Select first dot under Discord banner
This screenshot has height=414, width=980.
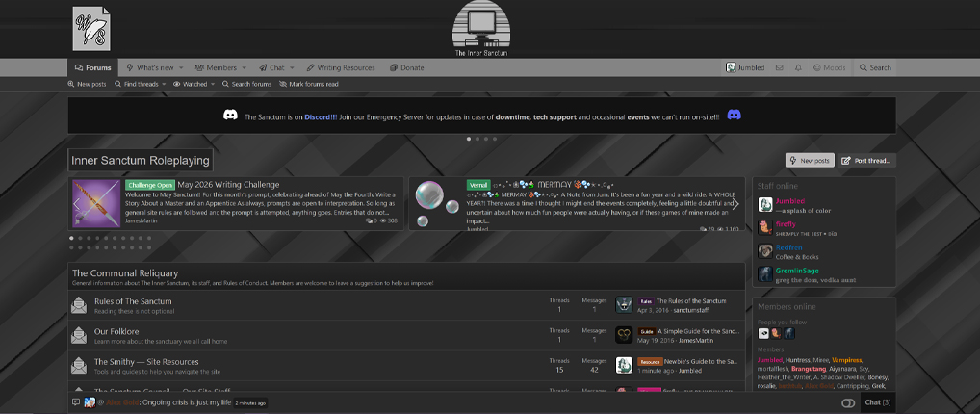coord(469,139)
